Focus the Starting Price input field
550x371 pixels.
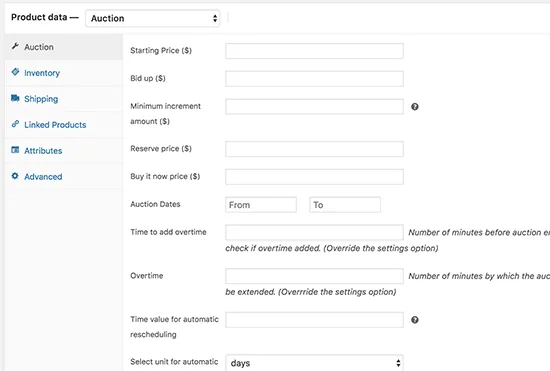tap(314, 51)
